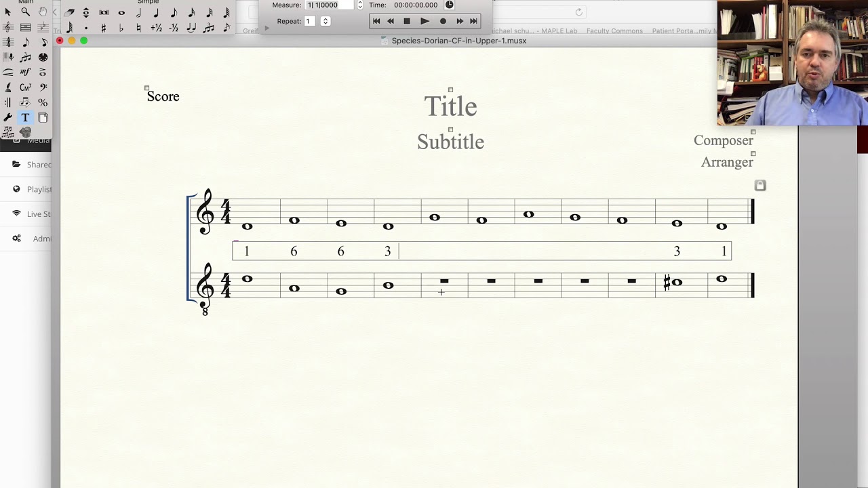868x488 pixels.
Task: Select the Simple Entry eighth-note tool
Action: 26,42
